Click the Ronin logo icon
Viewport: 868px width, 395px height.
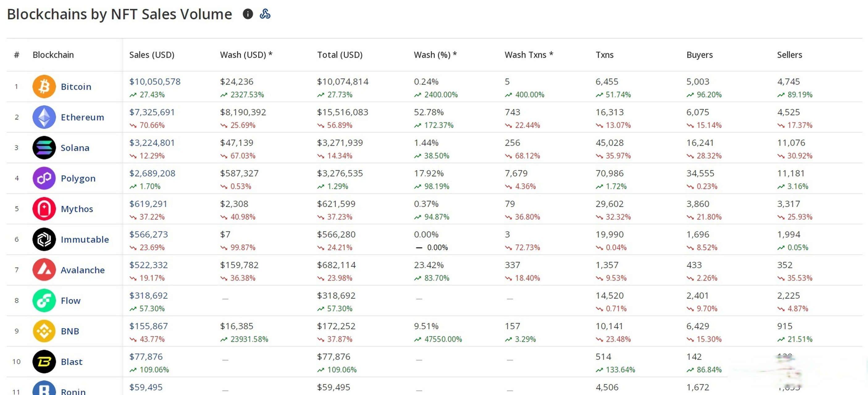click(x=44, y=388)
